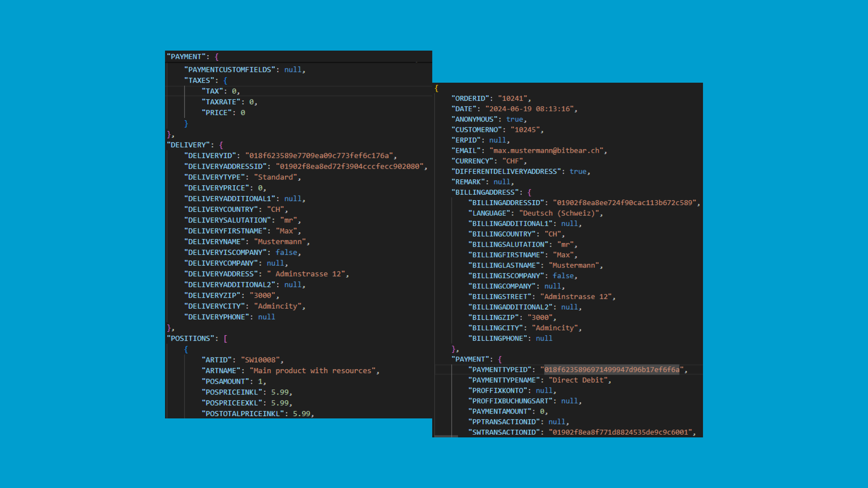The height and width of the screenshot is (488, 868).
Task: Click the "DIFFERENTDELIVERYADDRESS" line
Action: tap(521, 171)
